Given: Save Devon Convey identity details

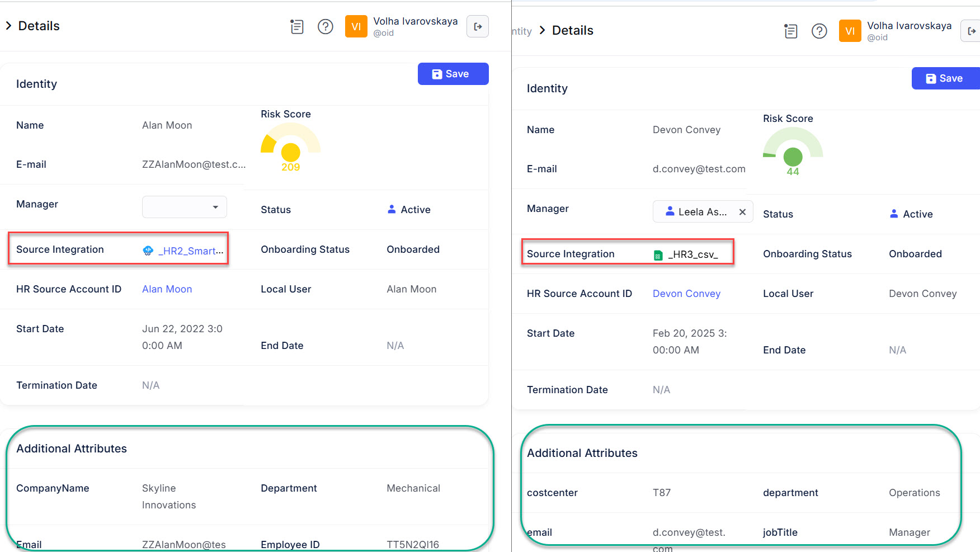Looking at the screenshot, I should coord(945,78).
